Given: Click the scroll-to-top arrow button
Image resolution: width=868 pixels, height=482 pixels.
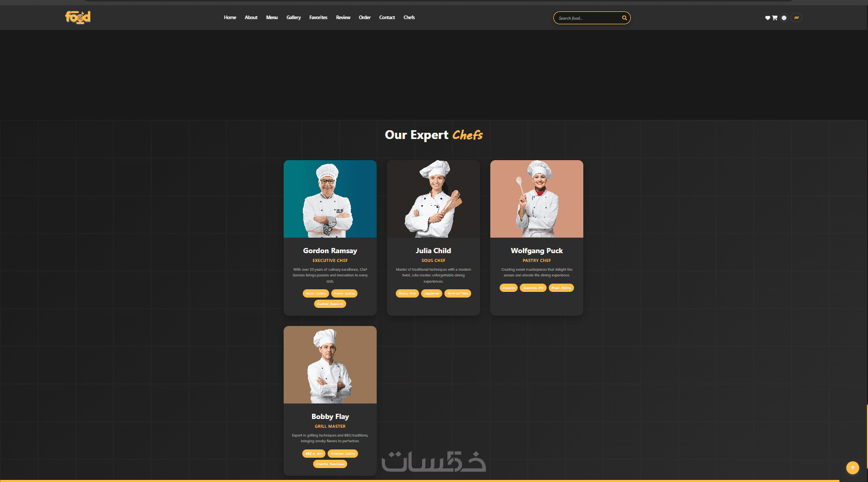Looking at the screenshot, I should coord(853,468).
